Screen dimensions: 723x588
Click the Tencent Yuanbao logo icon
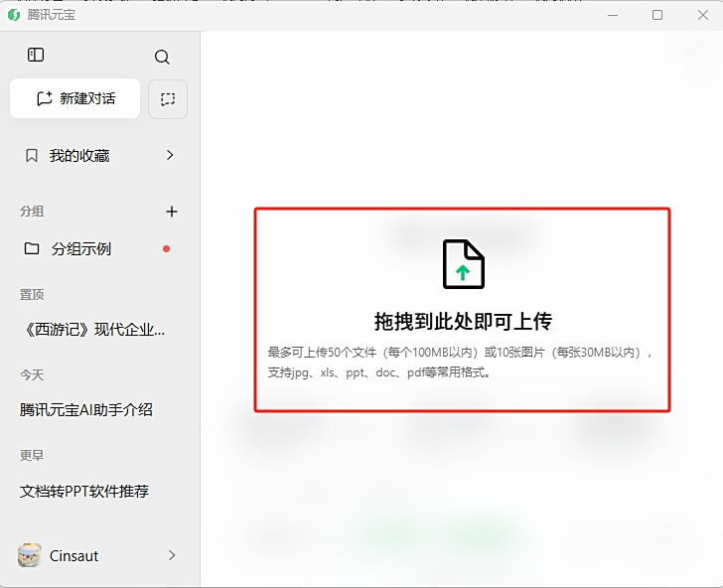(14, 15)
